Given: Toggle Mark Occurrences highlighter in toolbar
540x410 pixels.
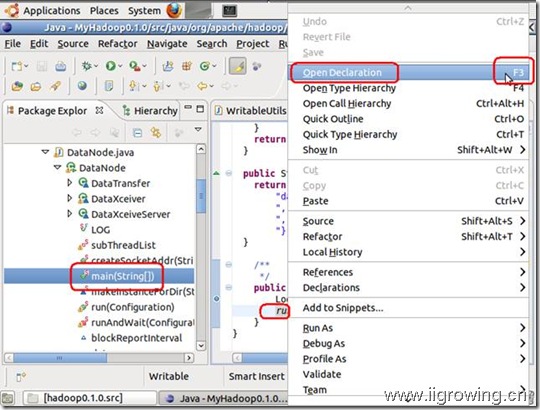Looking at the screenshot, I should 237,66.
